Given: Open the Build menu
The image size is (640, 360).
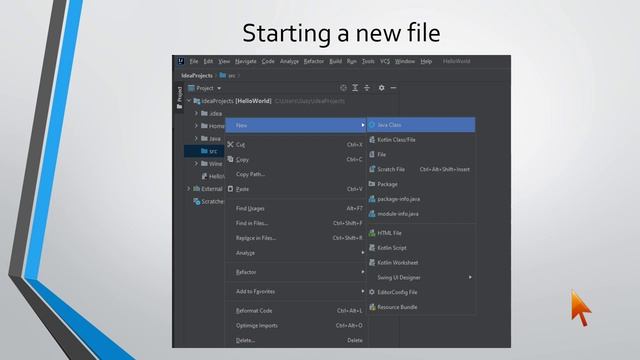Looking at the screenshot, I should click(x=336, y=61).
